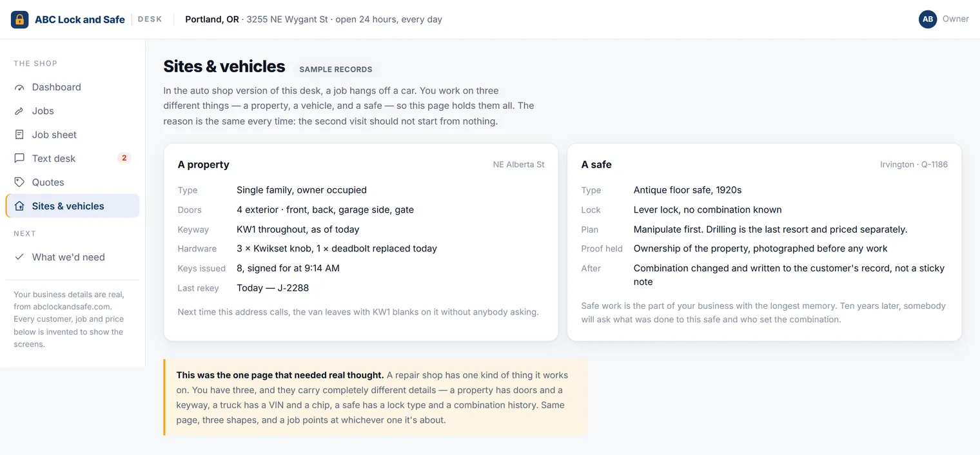Click the Jobs wrench icon
Viewport: 980px width, 455px height.
point(19,111)
